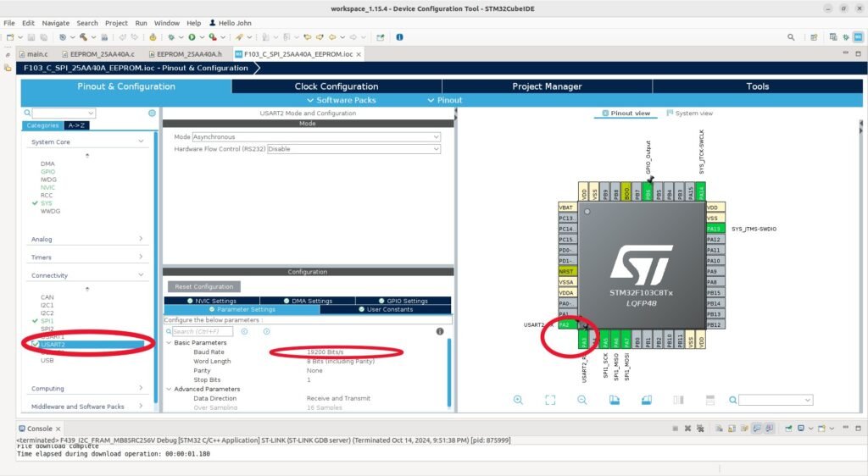Remove the launch with console X icon

(x=687, y=428)
